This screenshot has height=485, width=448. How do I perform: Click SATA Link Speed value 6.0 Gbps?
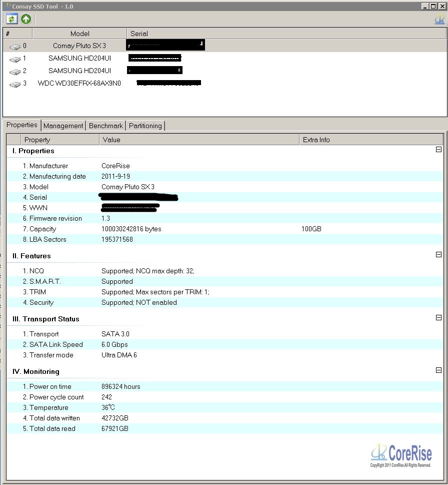(114, 344)
